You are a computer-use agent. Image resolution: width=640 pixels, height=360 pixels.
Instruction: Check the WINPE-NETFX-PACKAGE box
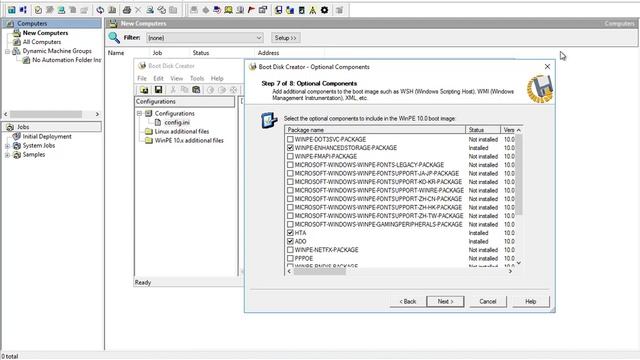coord(290,250)
